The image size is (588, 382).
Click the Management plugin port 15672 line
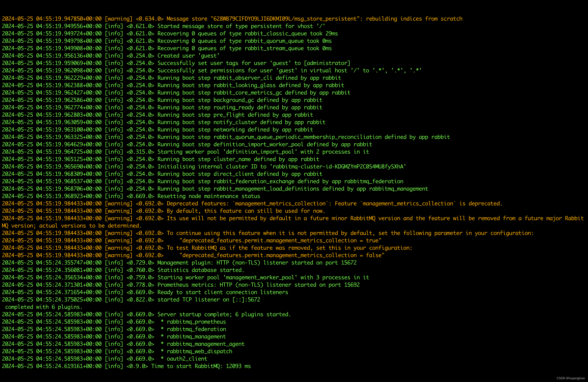tap(179, 263)
